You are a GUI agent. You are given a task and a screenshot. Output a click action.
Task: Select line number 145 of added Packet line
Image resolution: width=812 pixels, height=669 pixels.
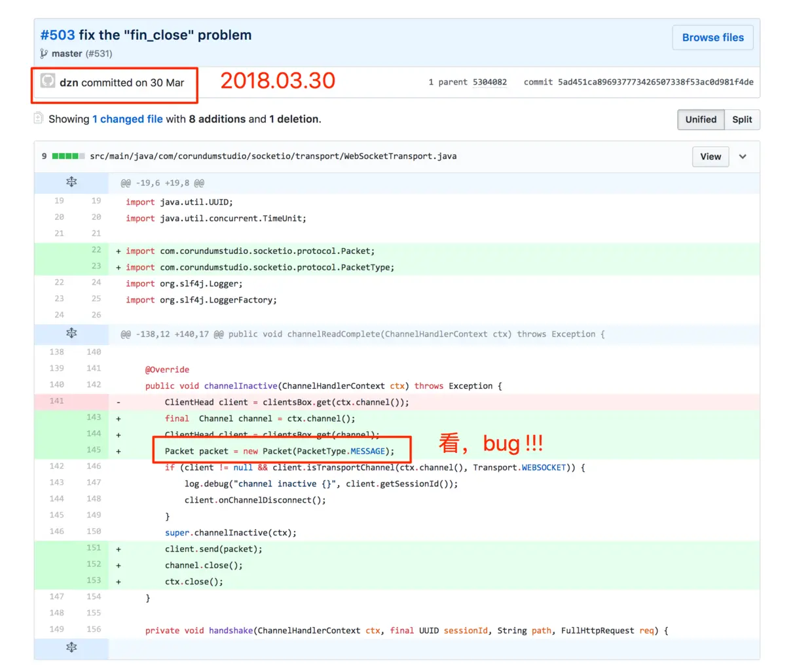tap(94, 450)
